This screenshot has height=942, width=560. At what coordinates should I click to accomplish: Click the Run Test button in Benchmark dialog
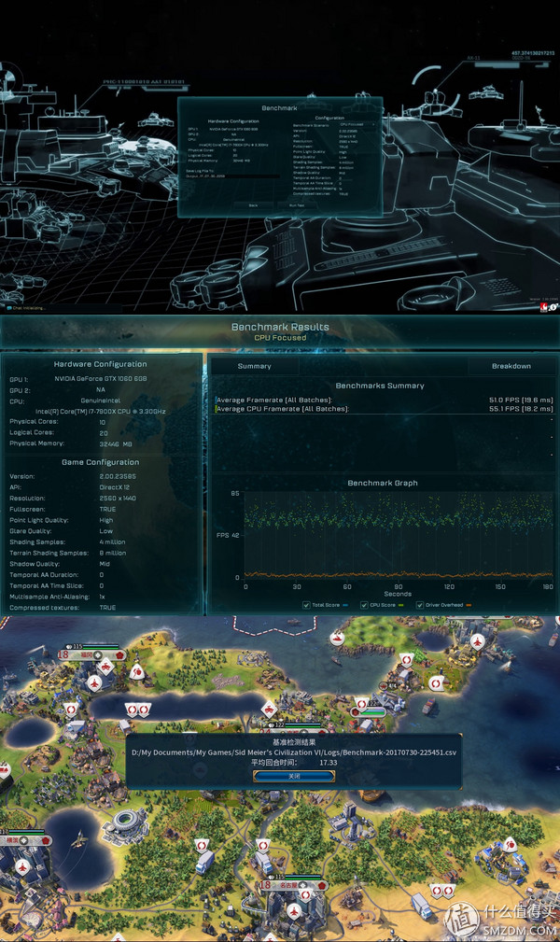[297, 205]
